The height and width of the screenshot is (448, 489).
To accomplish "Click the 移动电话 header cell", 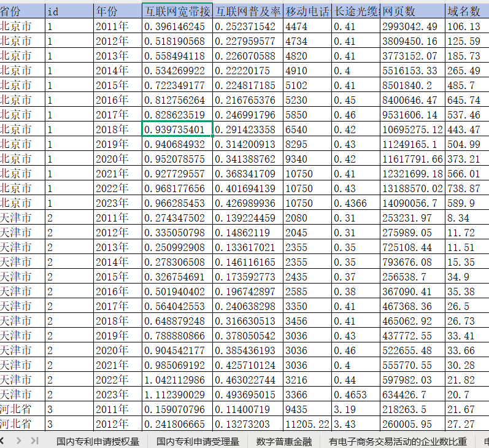I will tap(307, 11).
